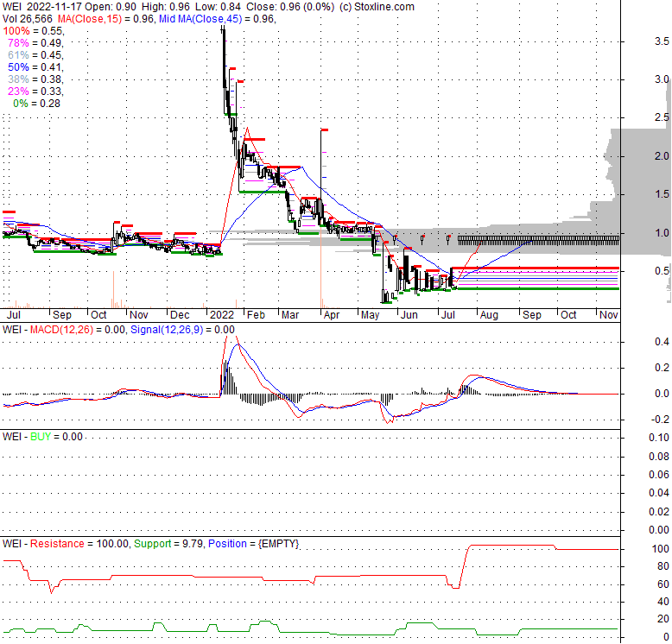This screenshot has width=672, height=644.
Task: Click the 'Signal(12,26,9)' indicator label
Action: pos(167,330)
